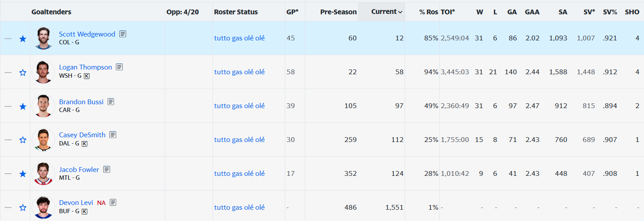Click the keeper K badge next to Logan Thompson
Image resolution: width=644 pixels, height=221 pixels.
(x=87, y=76)
